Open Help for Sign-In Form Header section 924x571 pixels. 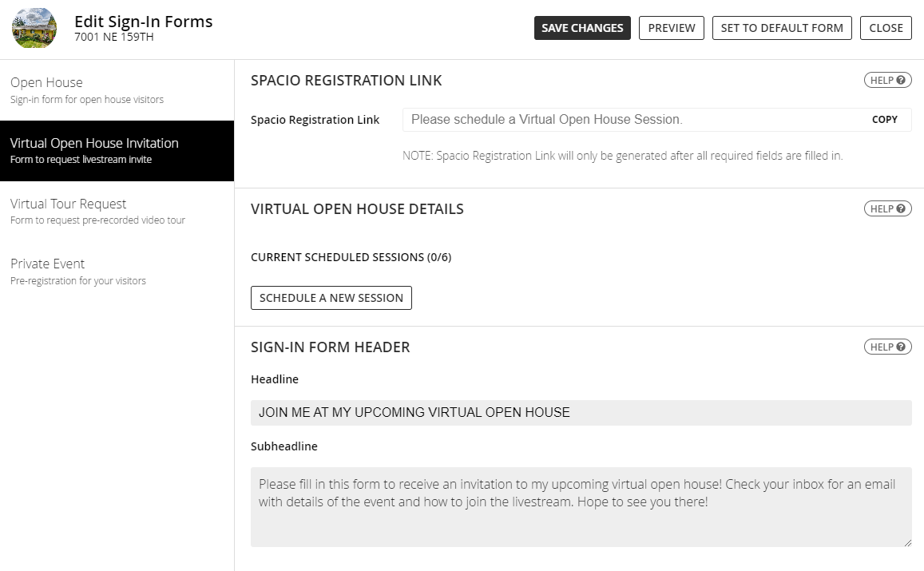pos(887,347)
